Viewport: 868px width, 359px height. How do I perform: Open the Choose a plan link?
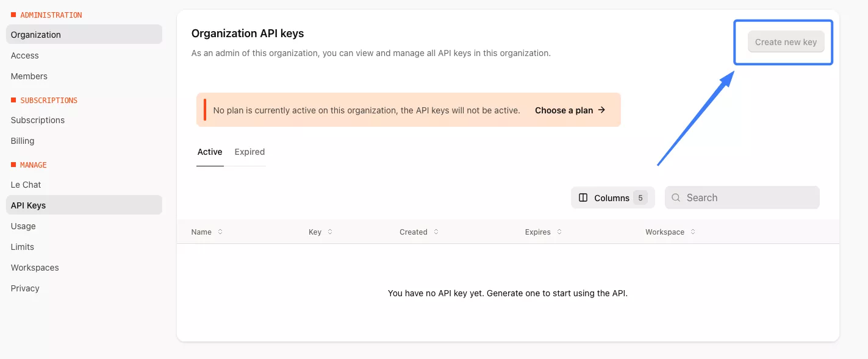564,110
